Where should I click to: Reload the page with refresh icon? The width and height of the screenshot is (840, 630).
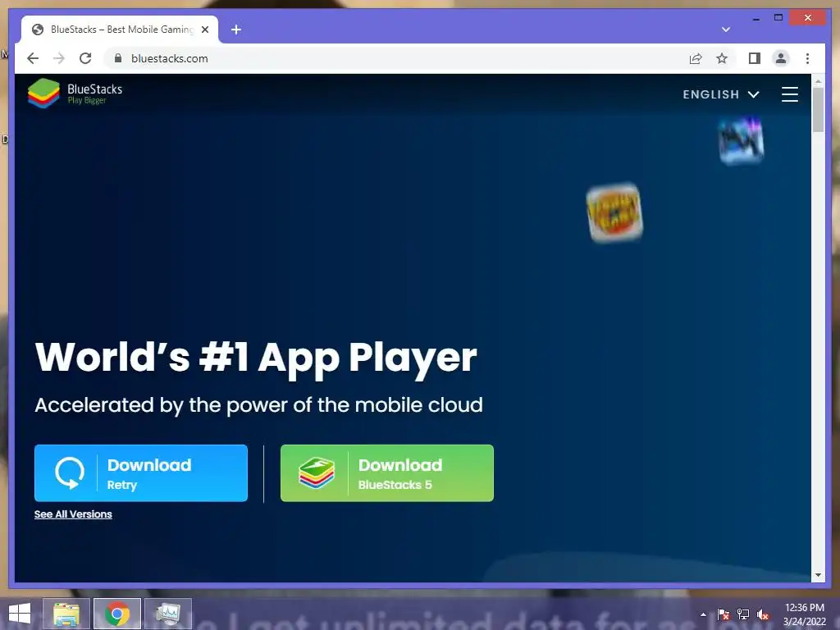point(85,58)
